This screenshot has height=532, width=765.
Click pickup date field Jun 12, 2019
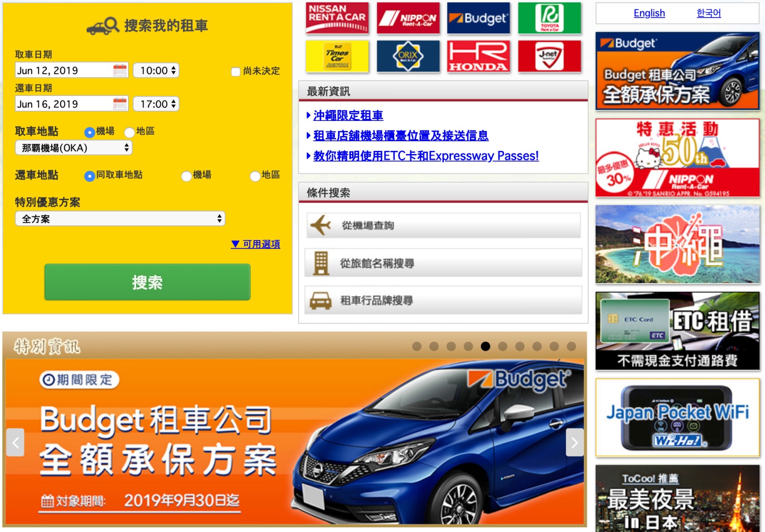(71, 70)
